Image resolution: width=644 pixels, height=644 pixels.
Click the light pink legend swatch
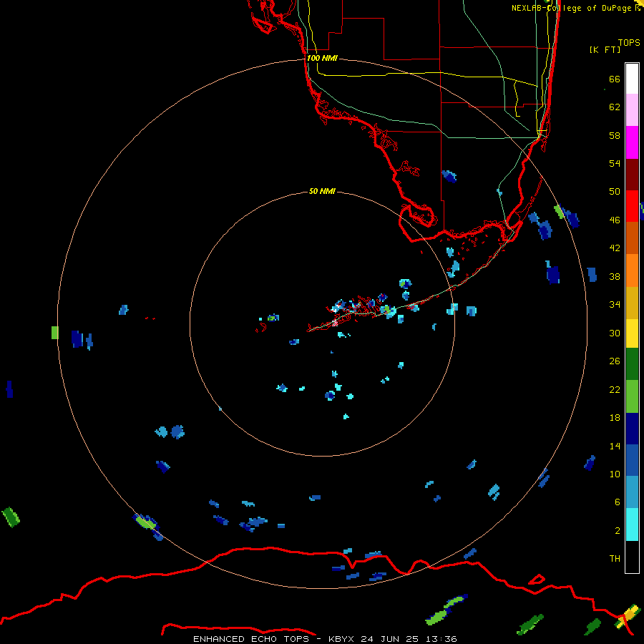tap(632, 110)
